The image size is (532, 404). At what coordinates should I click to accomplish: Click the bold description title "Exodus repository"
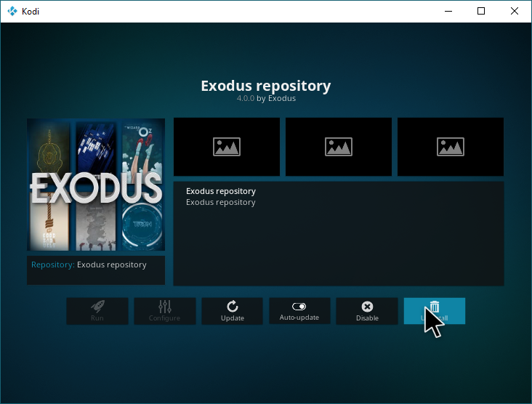[x=221, y=191]
